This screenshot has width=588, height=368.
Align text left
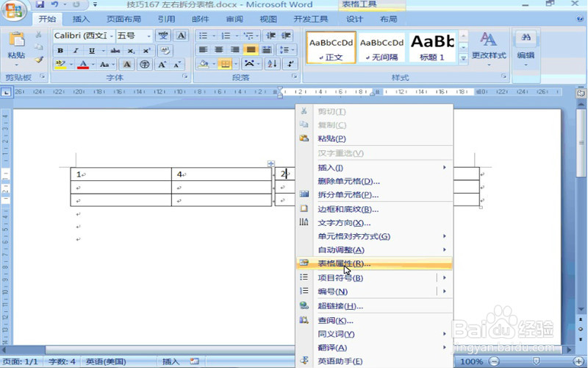(203, 49)
